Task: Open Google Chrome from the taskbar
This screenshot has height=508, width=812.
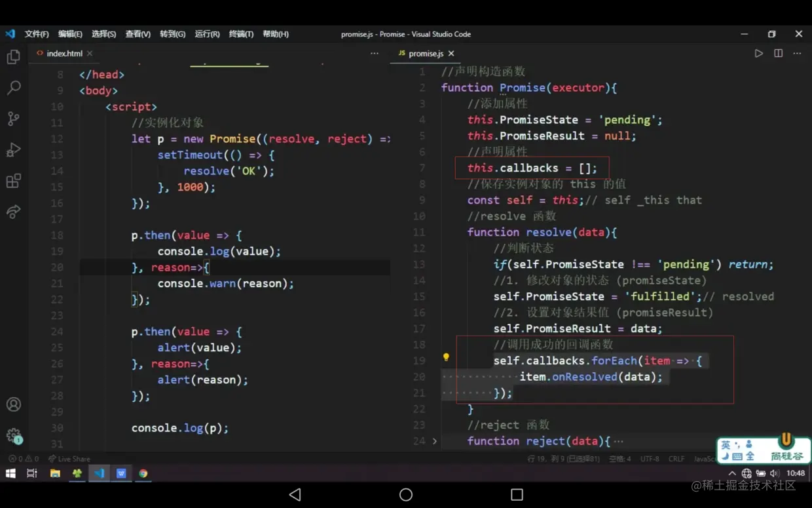Action: click(143, 473)
